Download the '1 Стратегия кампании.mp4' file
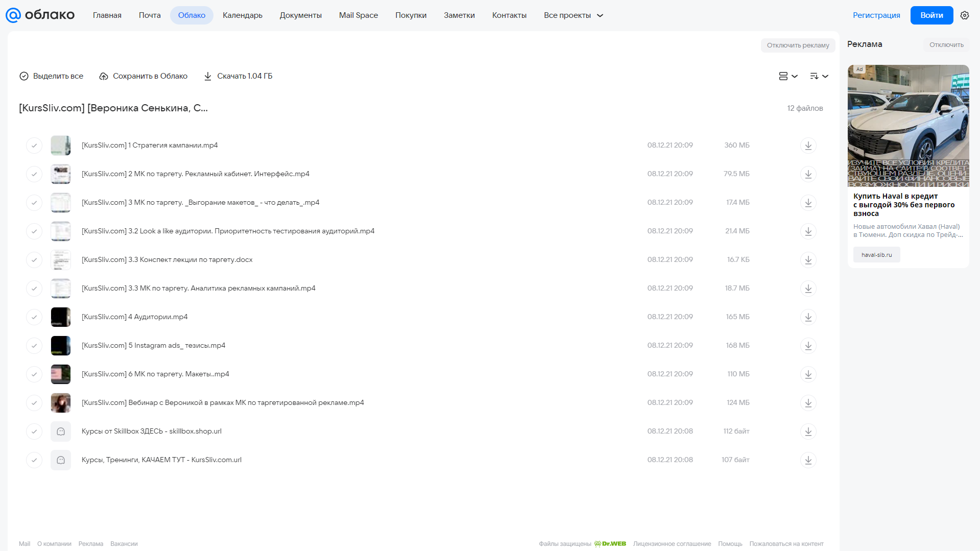Viewport: 980px width, 551px height. point(808,146)
